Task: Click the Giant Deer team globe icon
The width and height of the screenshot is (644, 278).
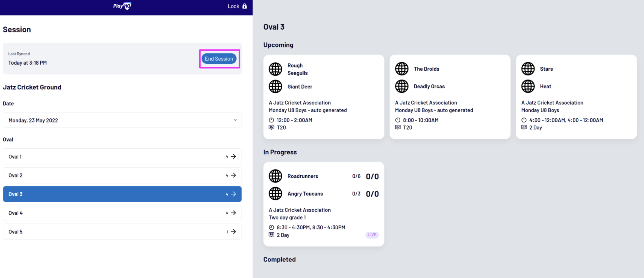Action: (x=275, y=87)
